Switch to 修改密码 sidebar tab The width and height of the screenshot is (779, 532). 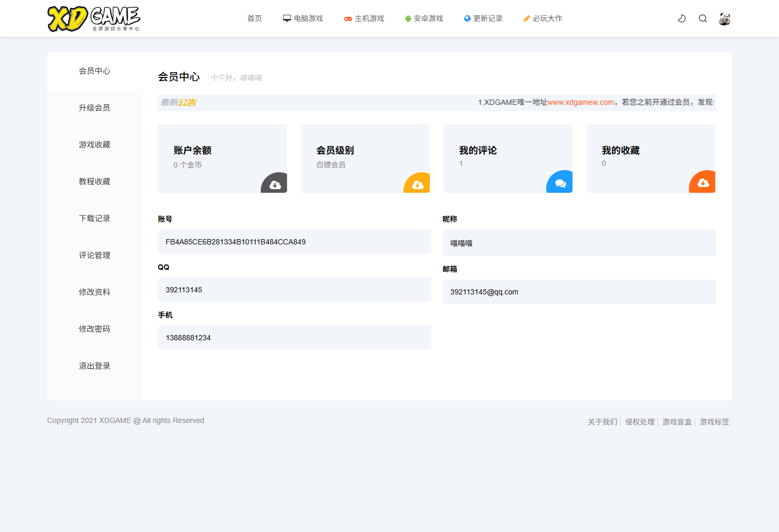(94, 329)
